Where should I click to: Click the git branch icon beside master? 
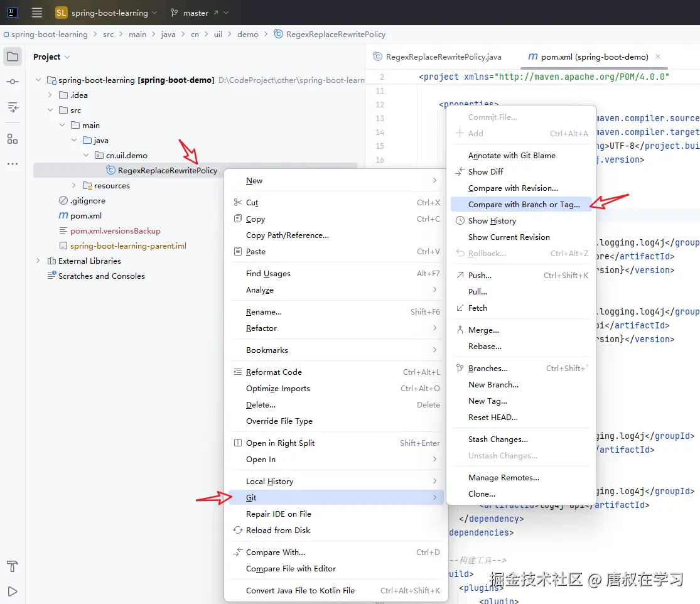pyautogui.click(x=174, y=13)
